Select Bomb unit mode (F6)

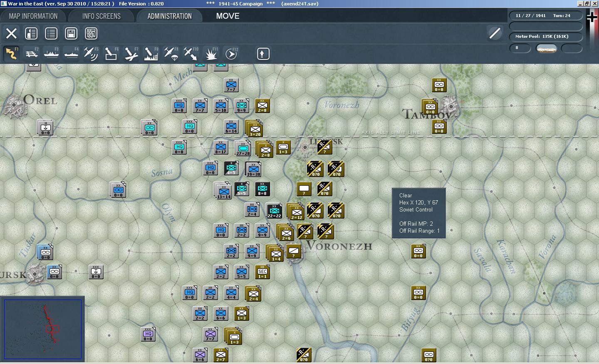click(x=111, y=54)
